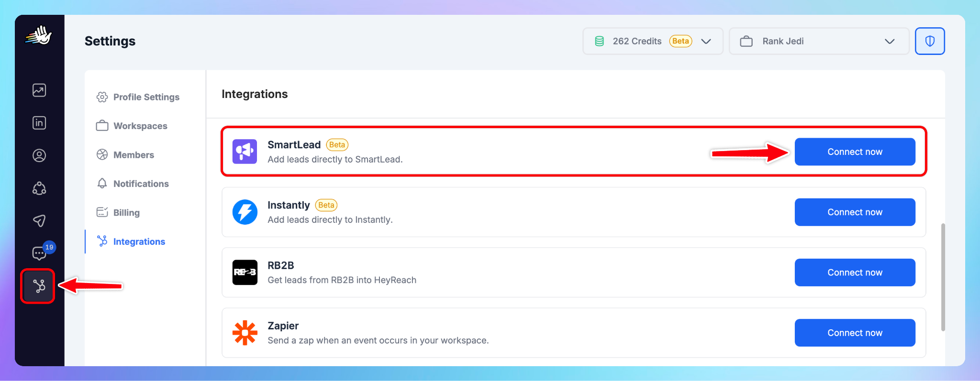Click the RB2B integration name

(x=280, y=265)
